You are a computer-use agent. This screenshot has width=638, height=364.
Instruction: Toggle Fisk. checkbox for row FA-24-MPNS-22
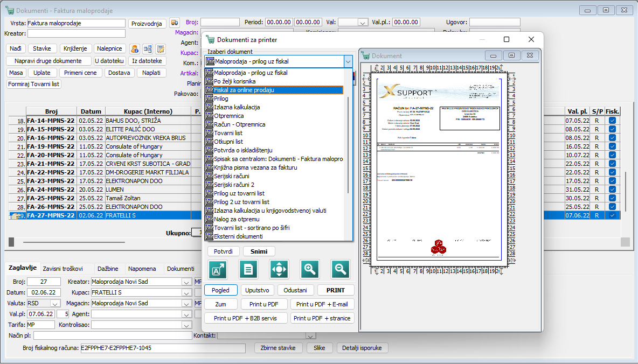[x=612, y=190]
